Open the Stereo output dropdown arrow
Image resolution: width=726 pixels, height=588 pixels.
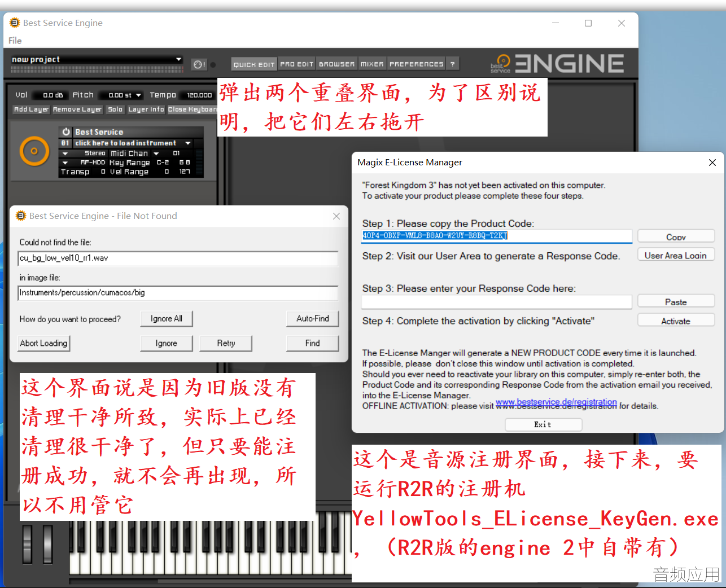click(x=65, y=153)
